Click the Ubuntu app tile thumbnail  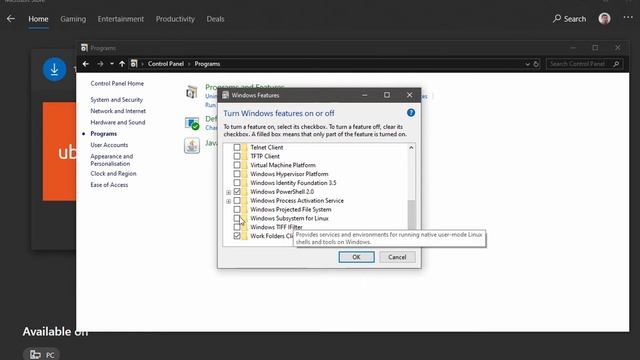[59, 151]
